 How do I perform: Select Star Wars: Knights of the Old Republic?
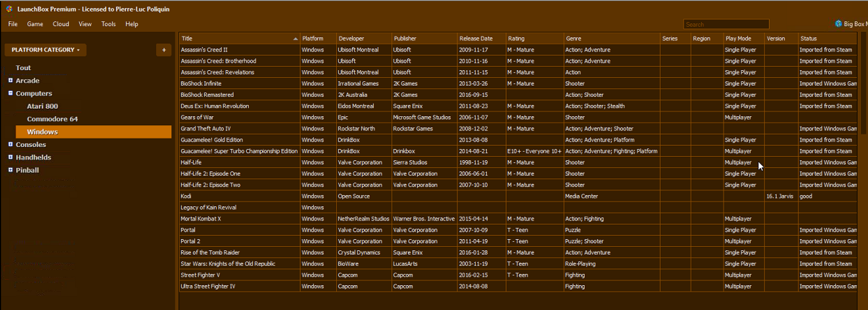pyautogui.click(x=518, y=264)
